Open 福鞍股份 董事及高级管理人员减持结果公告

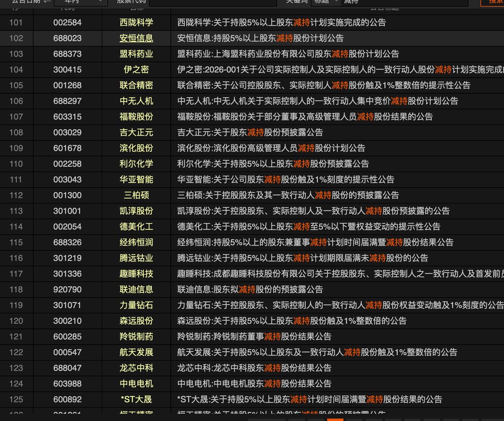(305, 117)
